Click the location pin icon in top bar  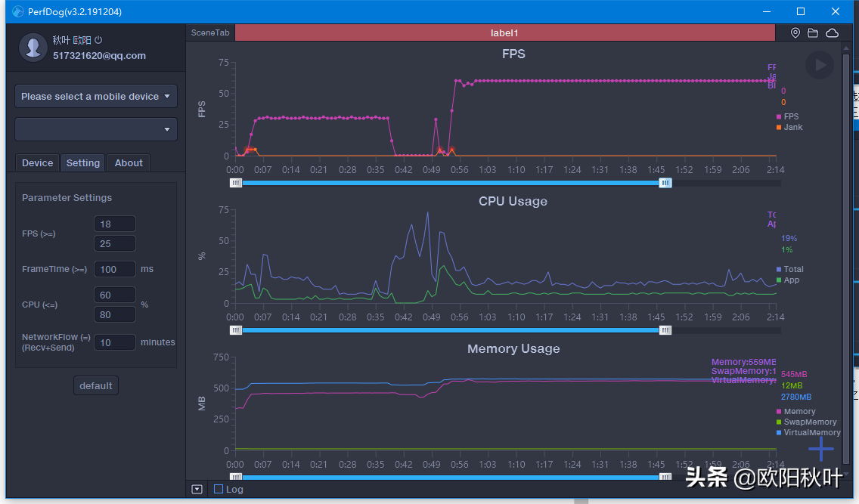click(x=795, y=32)
